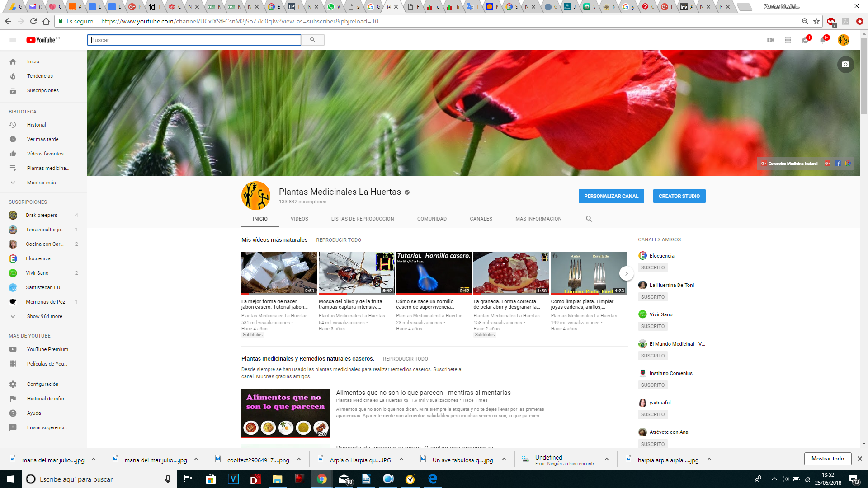Open the messages icon with badge
The width and height of the screenshot is (868, 488).
[805, 40]
